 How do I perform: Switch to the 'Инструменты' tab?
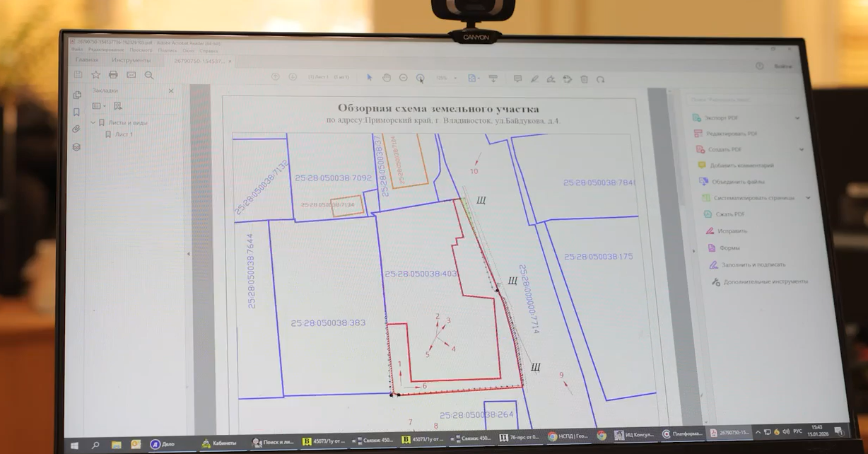click(131, 61)
